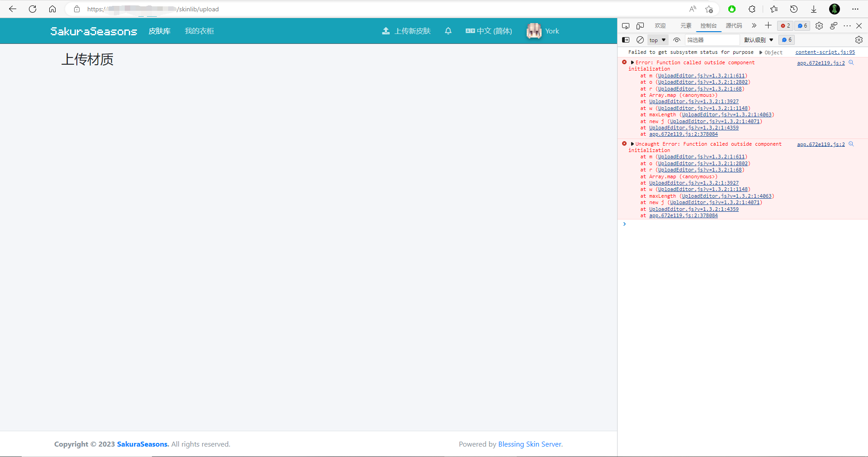Click the browser address bar URL
The width and height of the screenshot is (868, 457).
point(153,9)
